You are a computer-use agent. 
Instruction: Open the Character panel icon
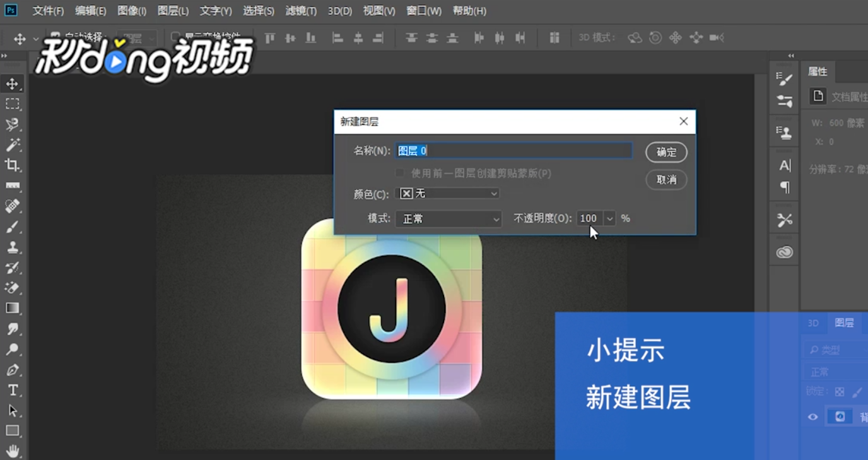(785, 165)
